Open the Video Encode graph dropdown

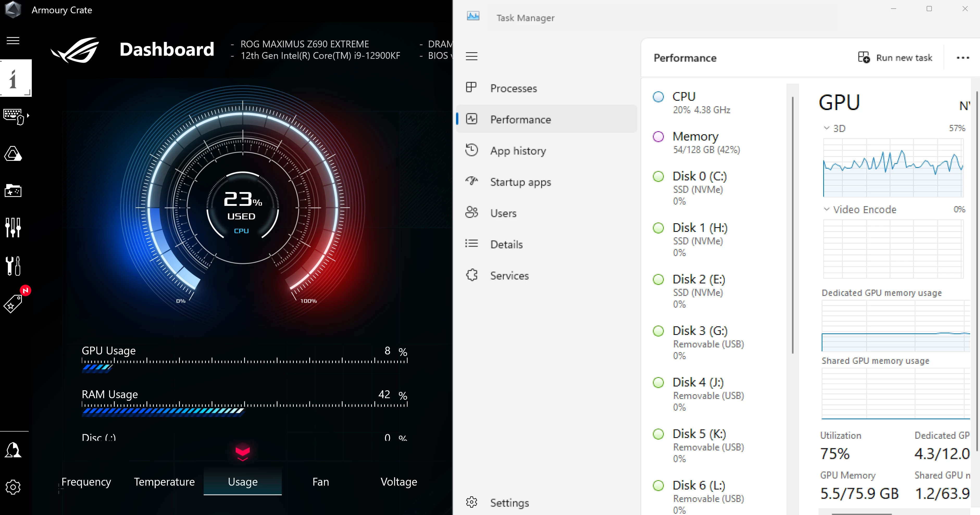(x=826, y=209)
